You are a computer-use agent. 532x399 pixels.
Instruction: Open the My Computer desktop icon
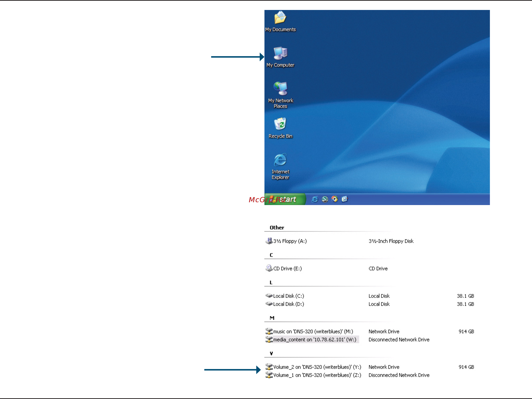click(280, 57)
